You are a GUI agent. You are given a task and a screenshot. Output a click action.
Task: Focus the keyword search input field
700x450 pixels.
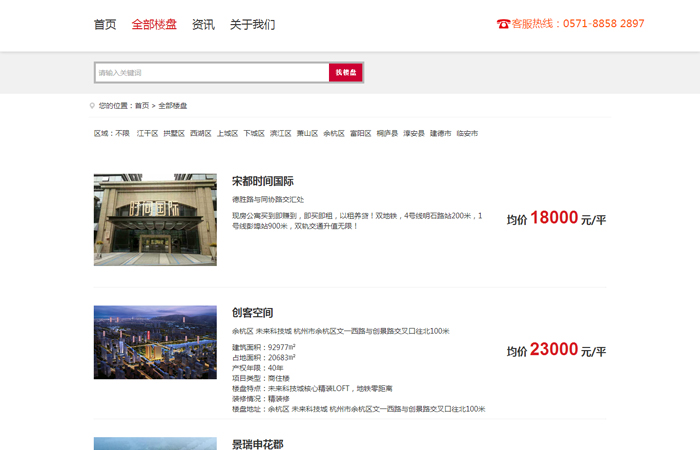point(212,72)
